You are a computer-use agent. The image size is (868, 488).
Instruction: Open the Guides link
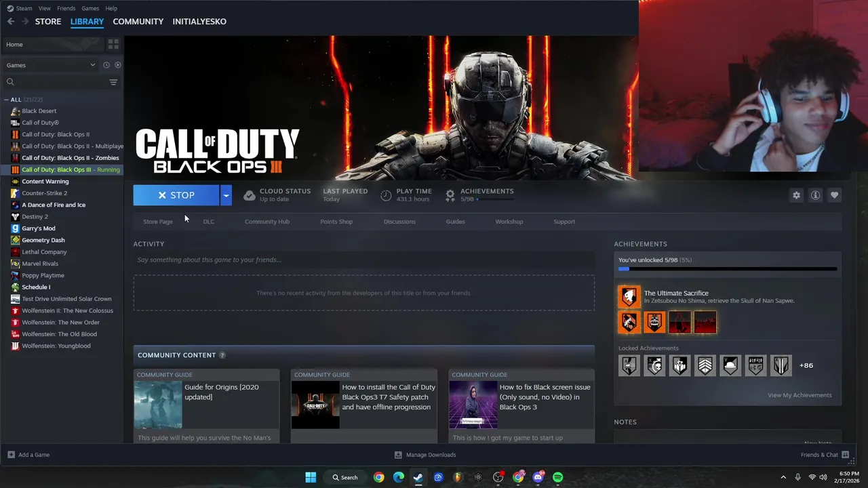coord(455,222)
